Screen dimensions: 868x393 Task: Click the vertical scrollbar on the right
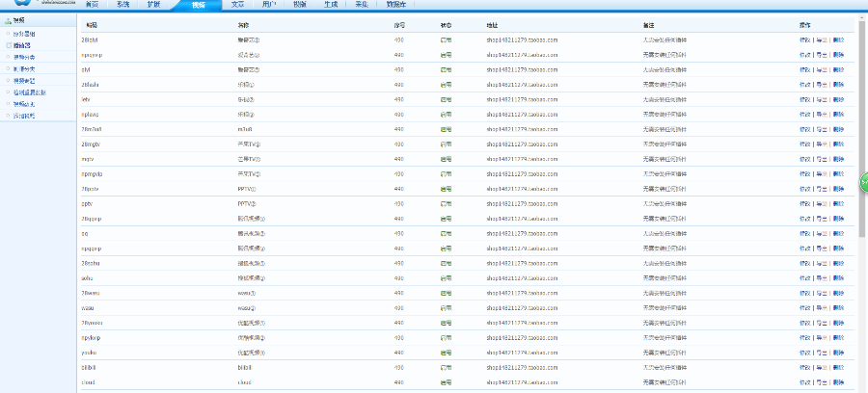click(862, 116)
